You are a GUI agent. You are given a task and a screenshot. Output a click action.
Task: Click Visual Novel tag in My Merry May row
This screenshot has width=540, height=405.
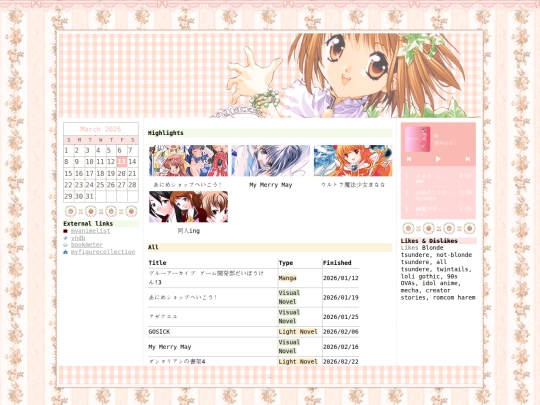point(289,346)
